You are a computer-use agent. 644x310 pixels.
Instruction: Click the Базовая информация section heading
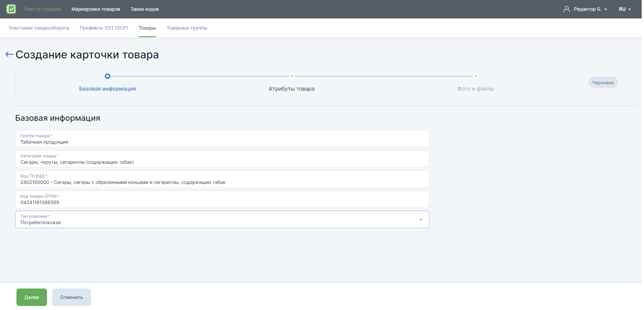(x=58, y=118)
